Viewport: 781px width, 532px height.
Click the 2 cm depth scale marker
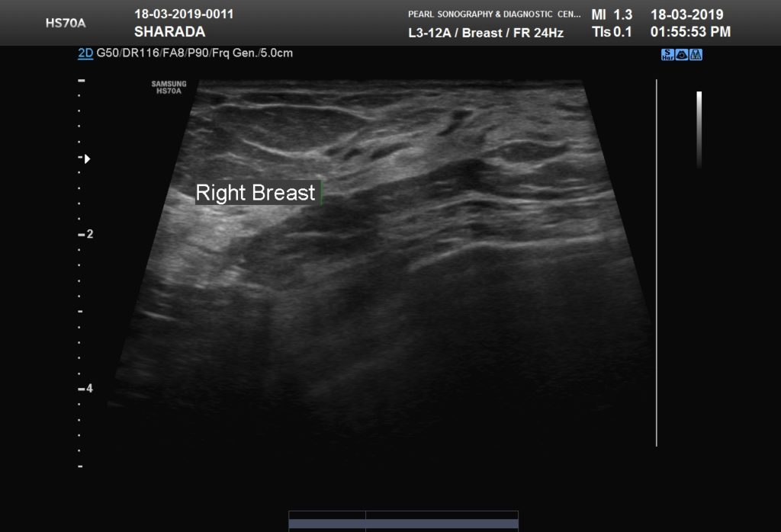coord(85,234)
